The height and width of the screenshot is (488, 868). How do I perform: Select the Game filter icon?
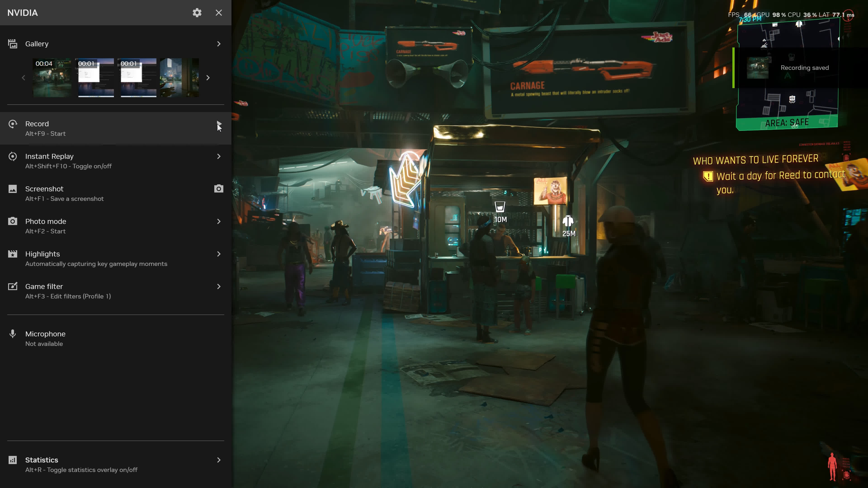click(x=12, y=286)
